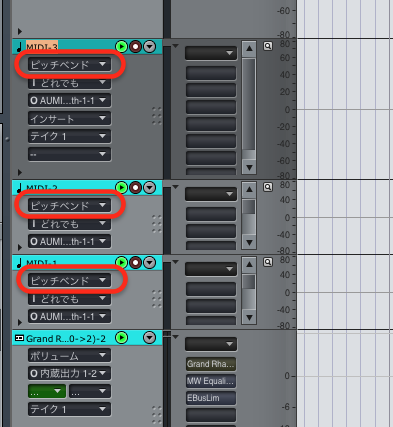Screen dimensions: 393x427
Task: Open the MIDI-1 track settings menu arrow
Action: pos(150,263)
